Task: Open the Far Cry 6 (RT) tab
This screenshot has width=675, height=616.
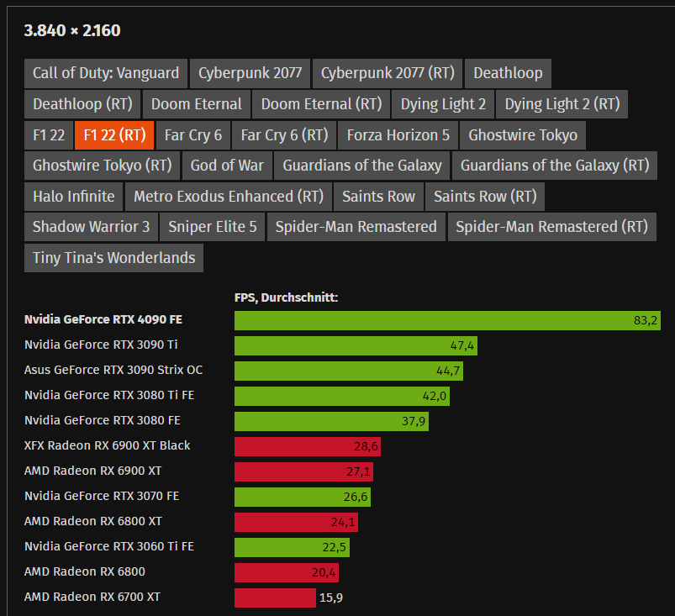Action: click(x=284, y=135)
